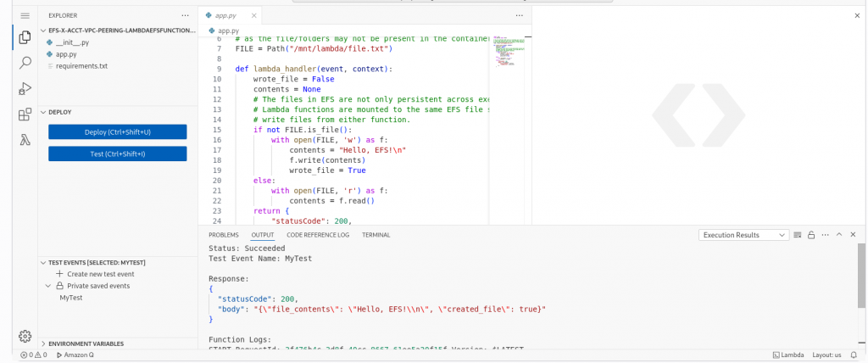Click the 'def lambda_handler' code line

314,70
